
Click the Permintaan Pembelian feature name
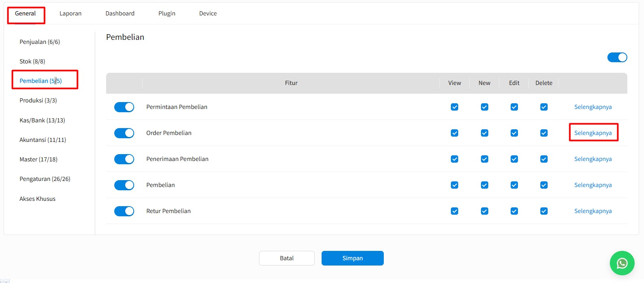[x=177, y=107]
